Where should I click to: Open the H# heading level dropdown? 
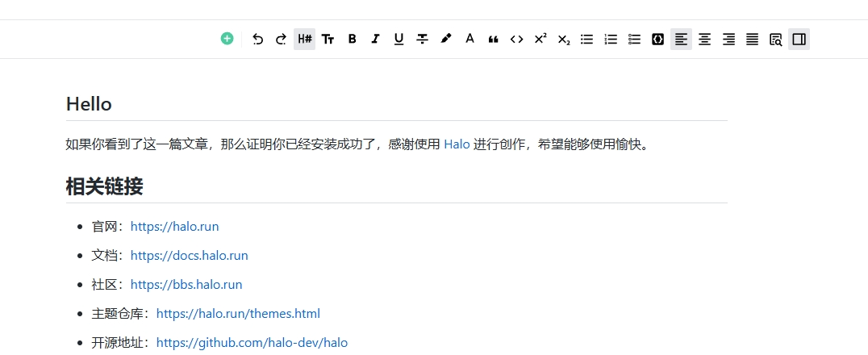coord(304,39)
